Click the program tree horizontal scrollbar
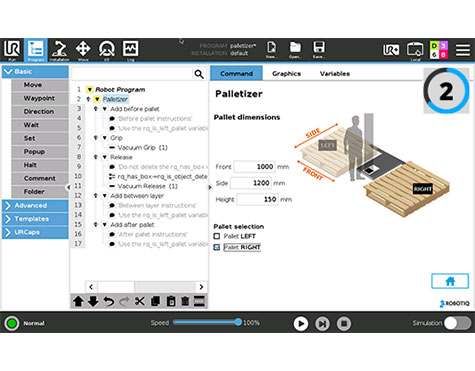Screen dimensions: 475x371 tap(146, 287)
